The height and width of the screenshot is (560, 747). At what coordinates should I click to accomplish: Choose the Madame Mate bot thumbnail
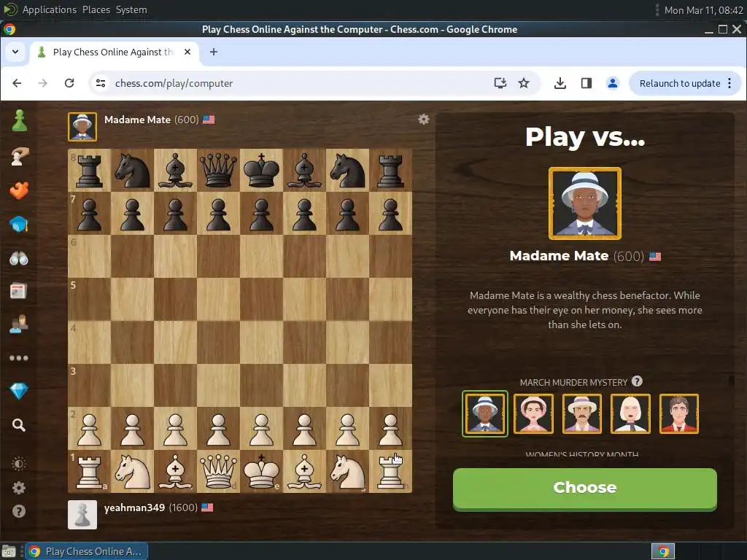[x=485, y=413]
